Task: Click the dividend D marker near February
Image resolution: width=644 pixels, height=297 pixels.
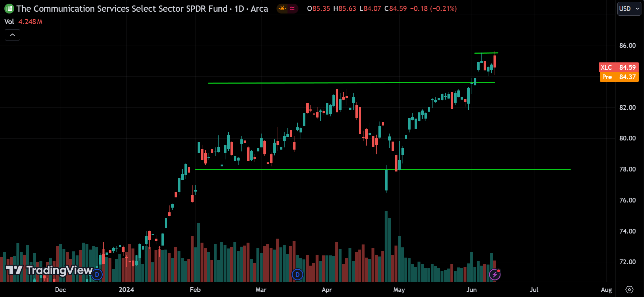Action: click(x=97, y=274)
